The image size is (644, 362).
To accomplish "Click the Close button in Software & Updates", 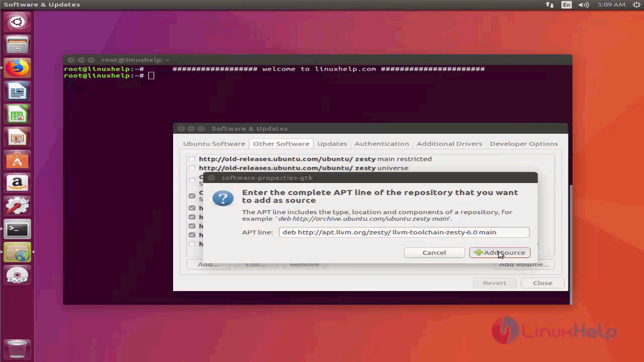I will 542,283.
